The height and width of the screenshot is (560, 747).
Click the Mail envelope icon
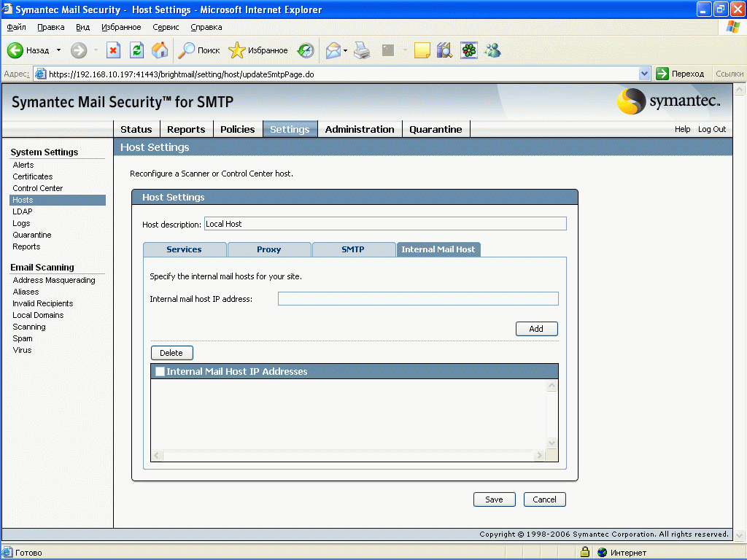pos(333,50)
